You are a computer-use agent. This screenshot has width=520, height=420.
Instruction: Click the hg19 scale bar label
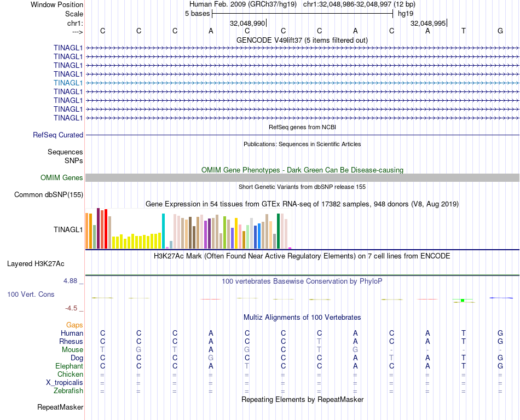coord(406,13)
